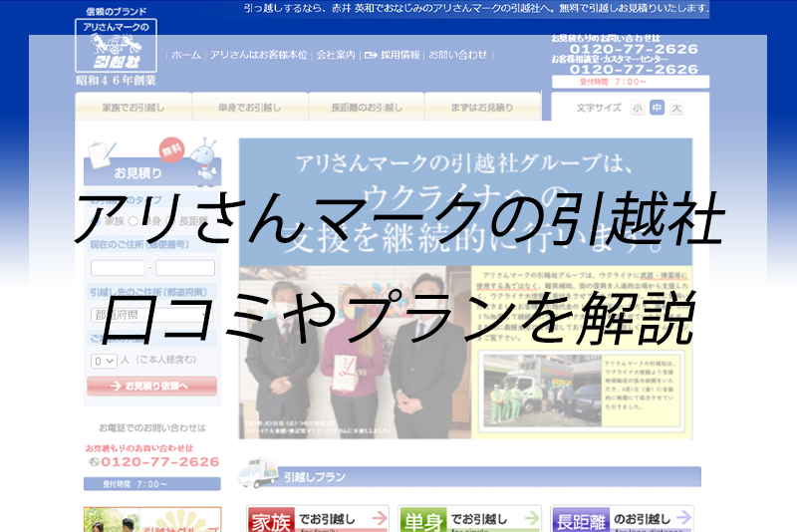The image size is (797, 532).
Task: Switch to まずはお見積り tab
Action: (482, 107)
